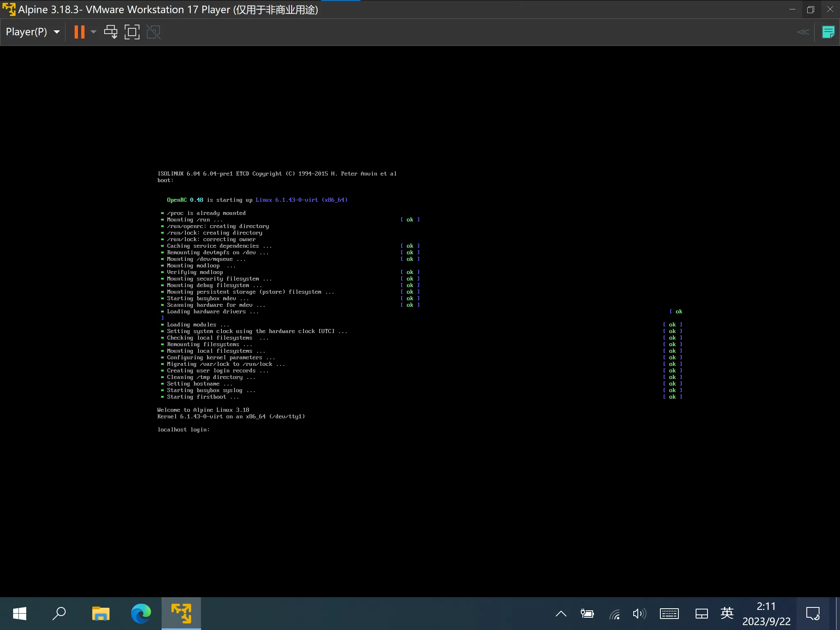840x630 pixels.
Task: Open the Windows Start menu
Action: (x=20, y=614)
